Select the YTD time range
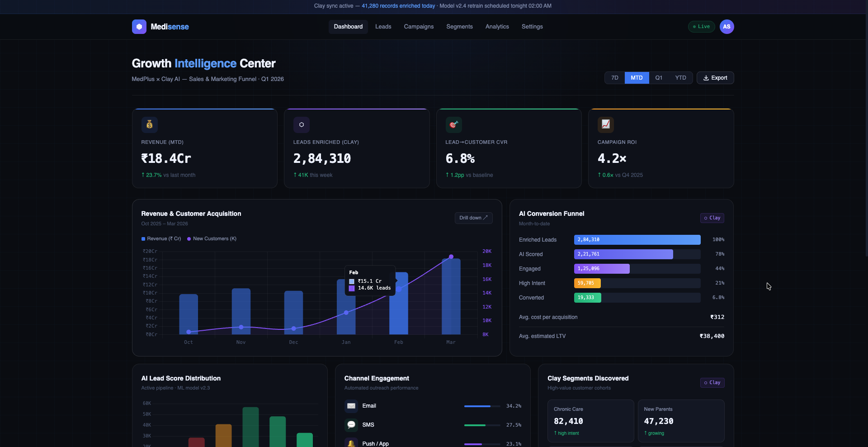 (680, 78)
